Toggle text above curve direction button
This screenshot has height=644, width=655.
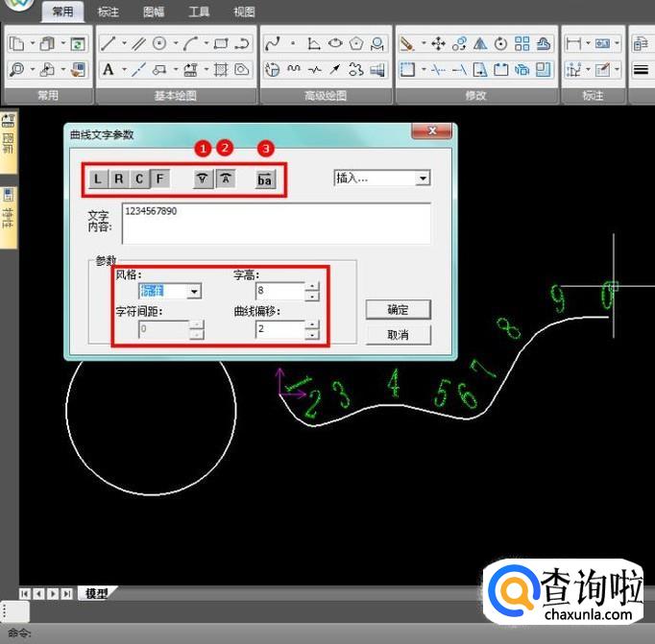point(226,179)
